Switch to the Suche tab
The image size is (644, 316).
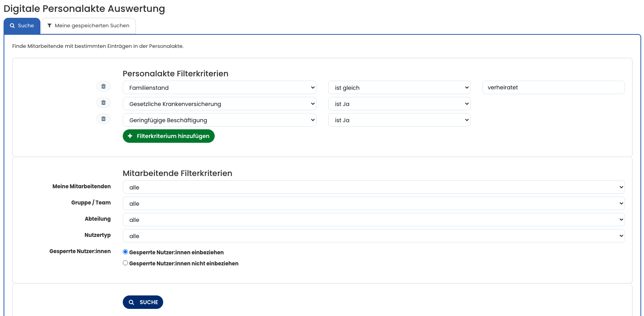[x=22, y=26]
